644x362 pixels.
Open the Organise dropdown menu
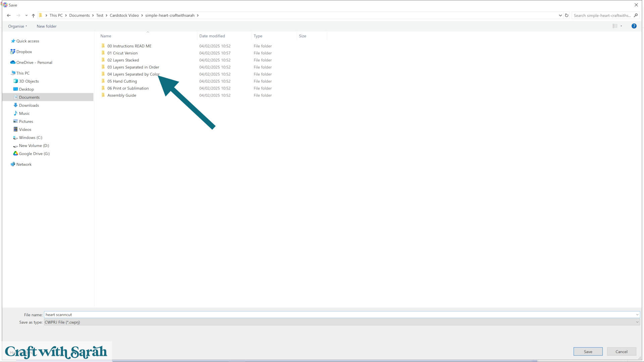pos(17,26)
